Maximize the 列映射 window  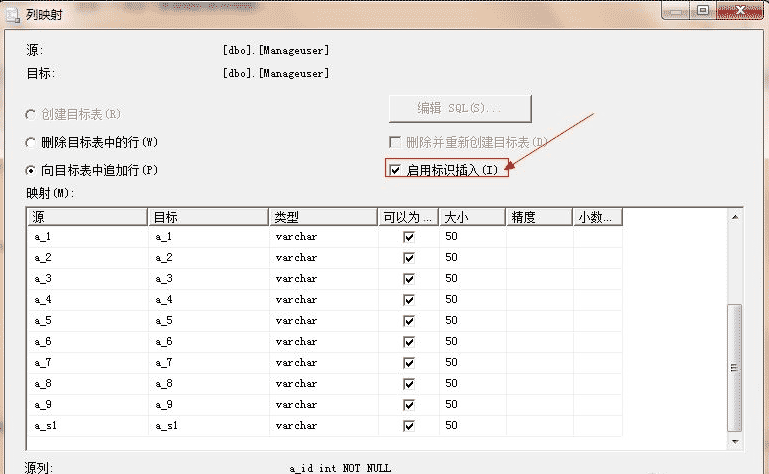click(703, 10)
